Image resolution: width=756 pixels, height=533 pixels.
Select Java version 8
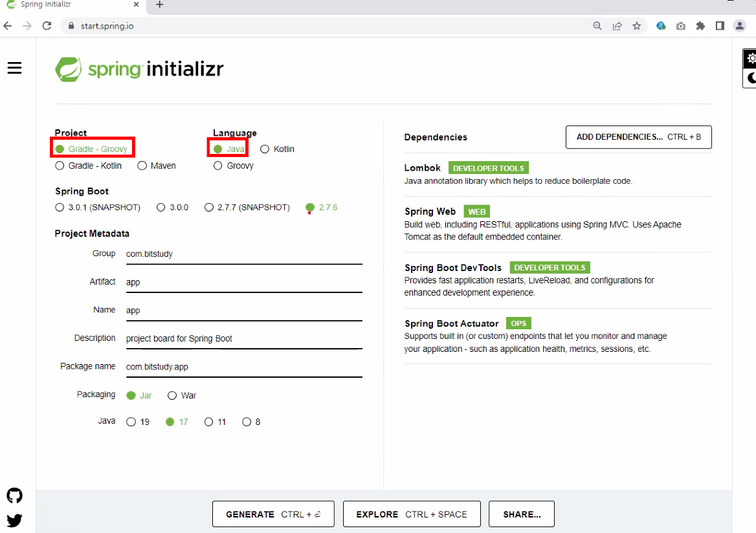pos(251,422)
